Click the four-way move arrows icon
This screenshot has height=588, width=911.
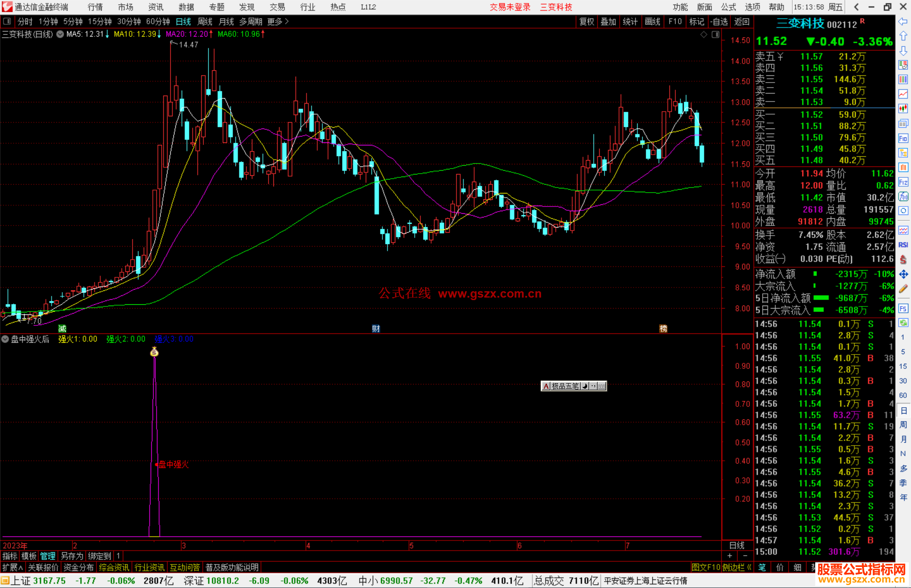(903, 274)
